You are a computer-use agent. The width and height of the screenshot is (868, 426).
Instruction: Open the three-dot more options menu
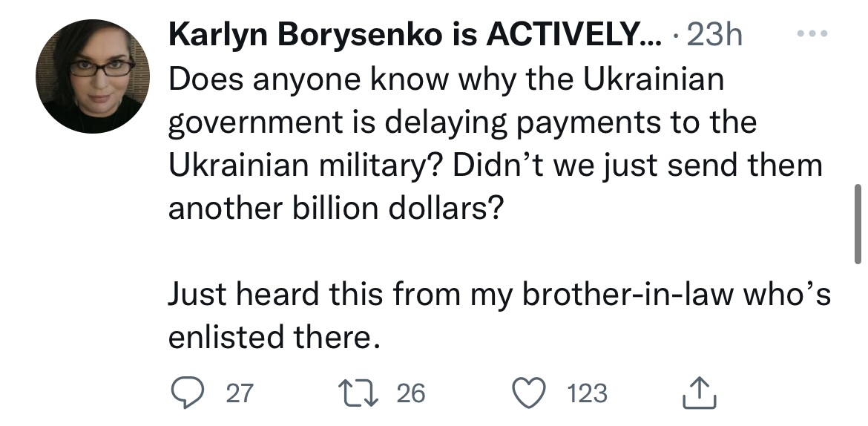pyautogui.click(x=812, y=34)
